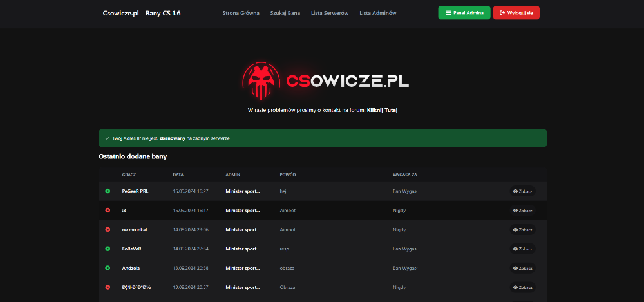
Task: Open Szukaj Bana page
Action: tap(285, 13)
